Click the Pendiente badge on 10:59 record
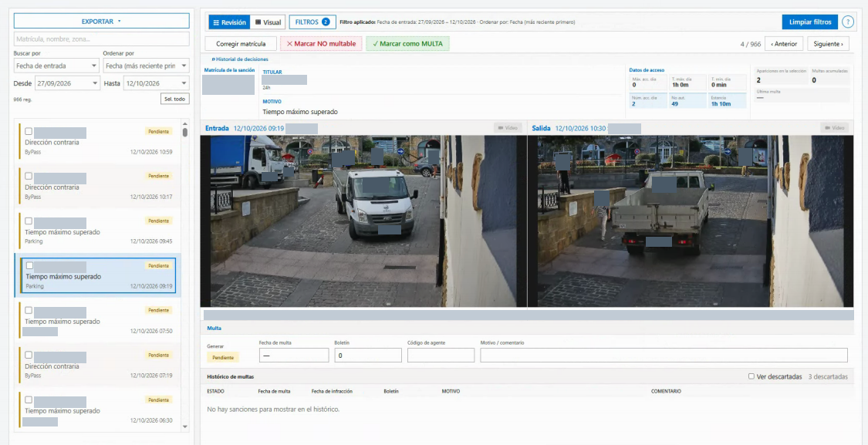 (x=159, y=131)
